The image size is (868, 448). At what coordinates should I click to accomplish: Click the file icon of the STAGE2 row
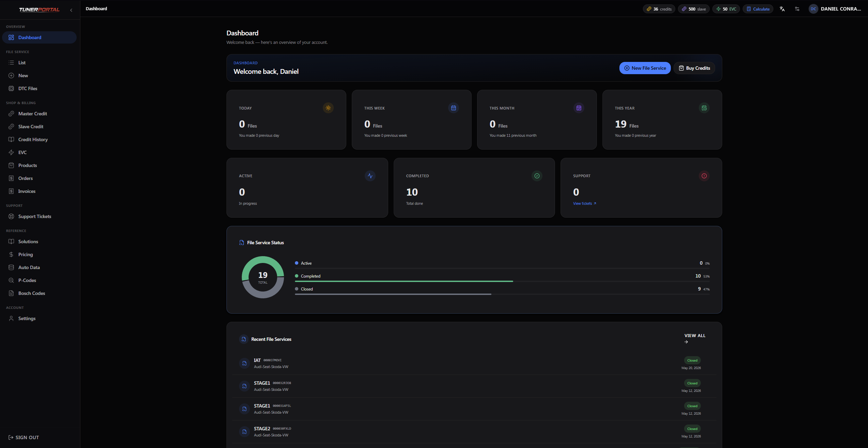[244, 432]
